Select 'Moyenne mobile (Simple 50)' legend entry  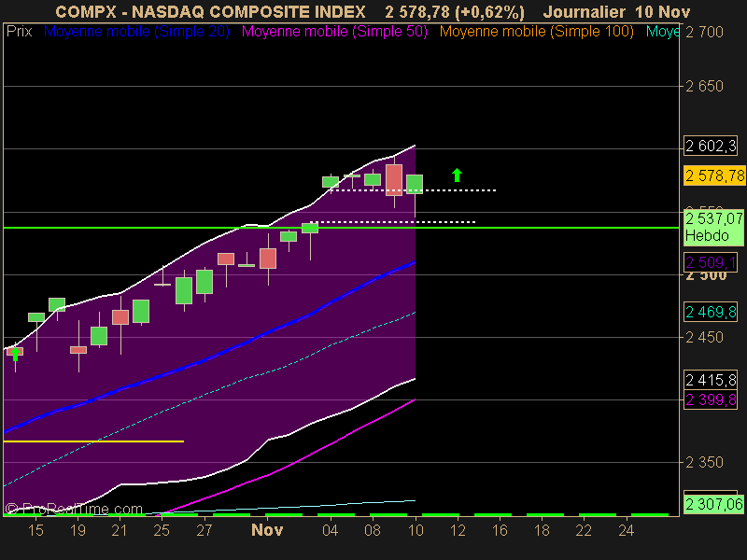pos(334,32)
